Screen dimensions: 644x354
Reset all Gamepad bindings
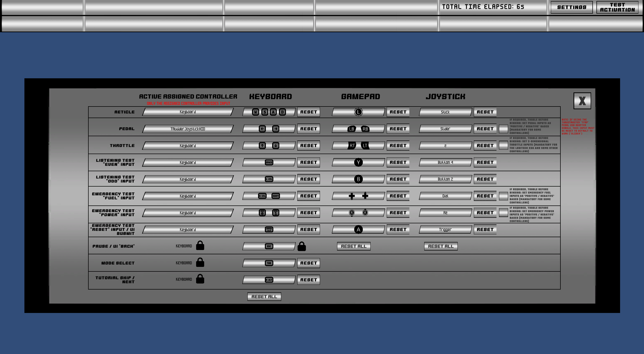pos(353,246)
